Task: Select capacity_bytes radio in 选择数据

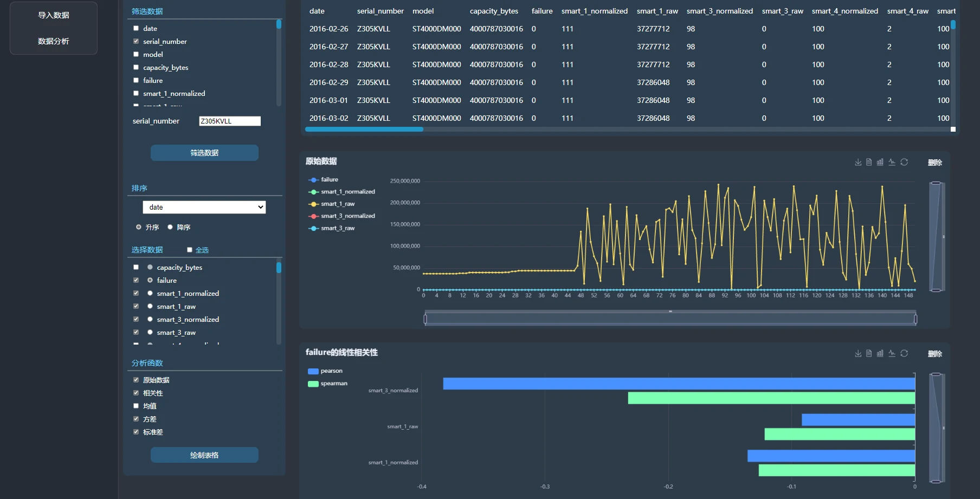Action: (x=150, y=267)
